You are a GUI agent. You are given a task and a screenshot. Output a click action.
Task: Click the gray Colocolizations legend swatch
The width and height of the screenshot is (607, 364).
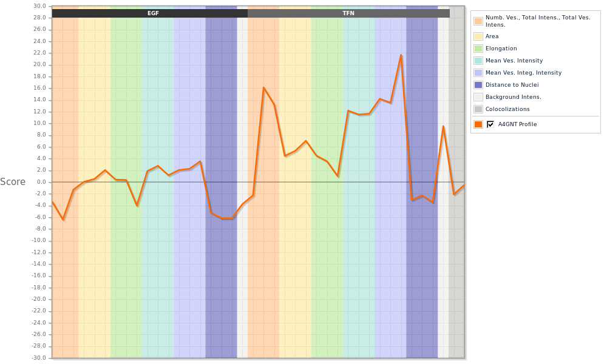click(478, 109)
